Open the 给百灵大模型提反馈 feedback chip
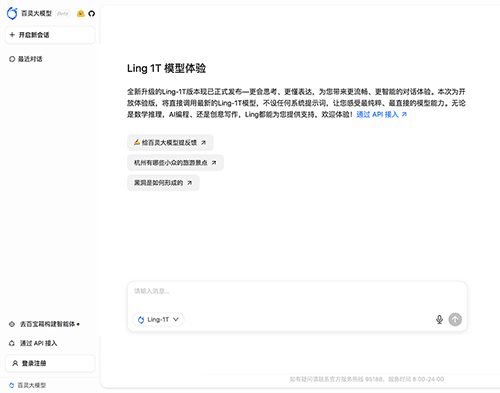The width and height of the screenshot is (500, 393). pyautogui.click(x=170, y=143)
